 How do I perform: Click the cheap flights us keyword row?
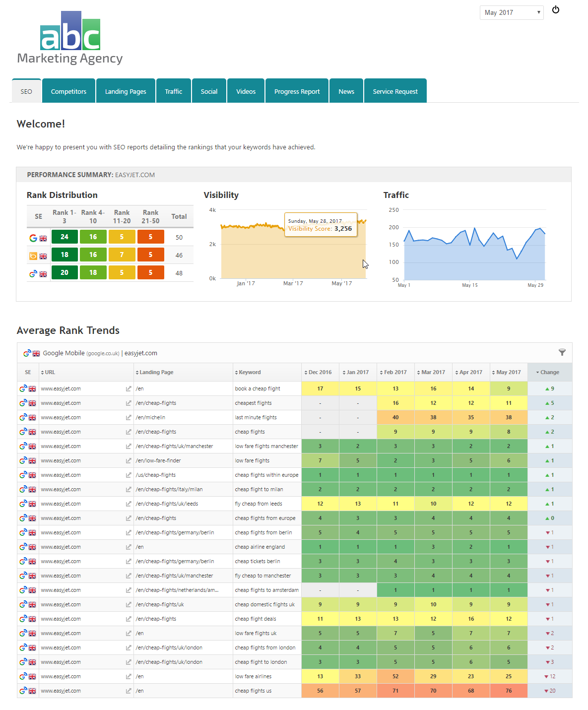[253, 691]
